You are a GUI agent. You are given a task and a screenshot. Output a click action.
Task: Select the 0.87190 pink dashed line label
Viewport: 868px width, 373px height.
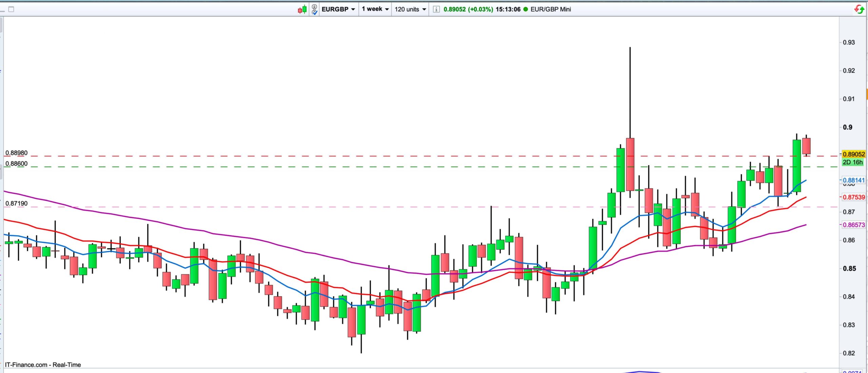(16, 204)
